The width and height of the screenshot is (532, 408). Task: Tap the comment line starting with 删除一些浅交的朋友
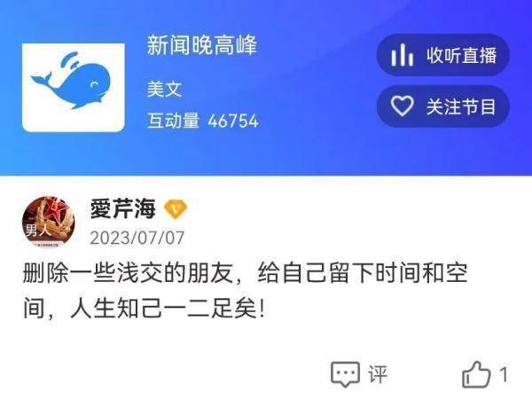[245, 273]
